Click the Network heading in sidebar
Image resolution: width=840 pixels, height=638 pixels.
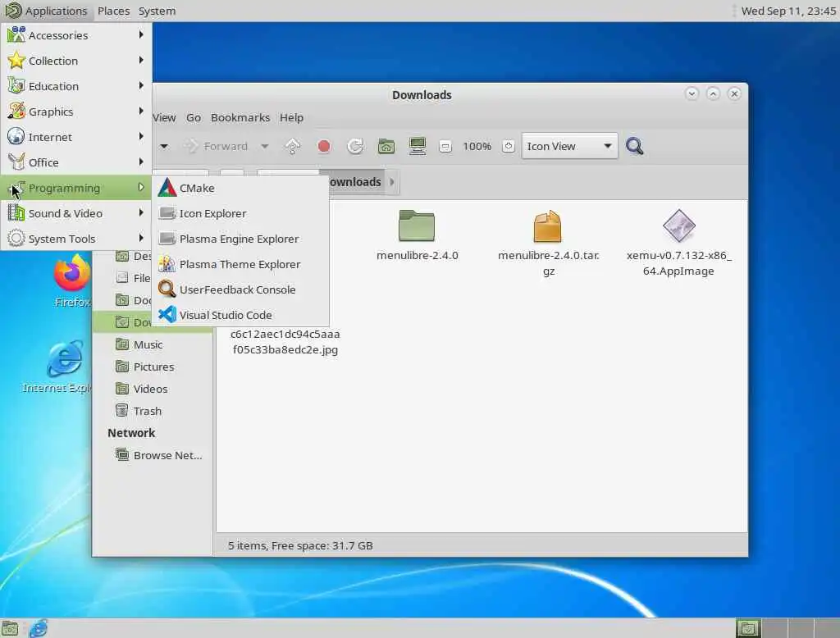coord(131,433)
